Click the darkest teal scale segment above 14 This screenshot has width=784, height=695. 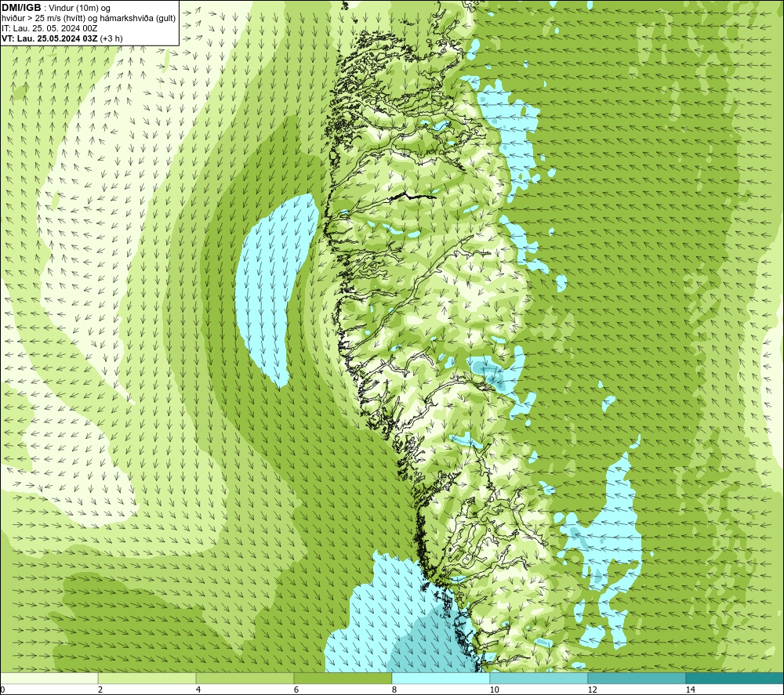(735, 678)
